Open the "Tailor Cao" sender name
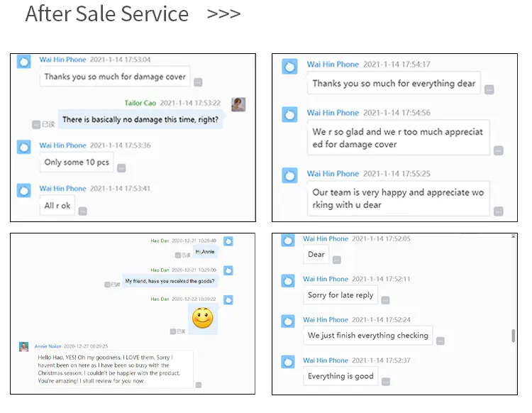Screen dimensions: 532x413 click(140, 103)
